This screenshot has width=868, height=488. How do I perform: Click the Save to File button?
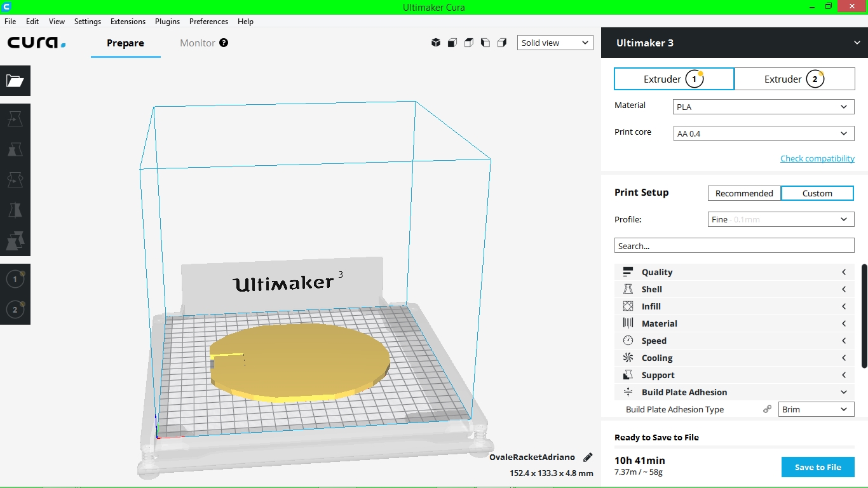click(x=818, y=467)
